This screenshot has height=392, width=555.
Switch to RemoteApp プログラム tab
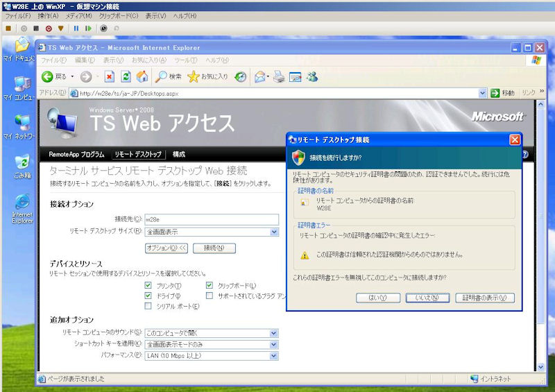point(76,155)
